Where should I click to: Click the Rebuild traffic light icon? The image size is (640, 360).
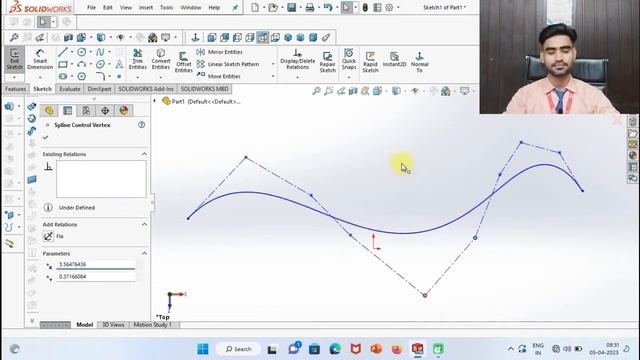365,7
